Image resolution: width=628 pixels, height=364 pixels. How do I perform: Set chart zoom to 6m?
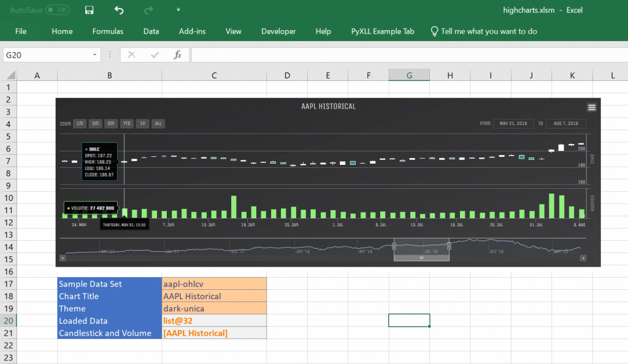pyautogui.click(x=111, y=124)
